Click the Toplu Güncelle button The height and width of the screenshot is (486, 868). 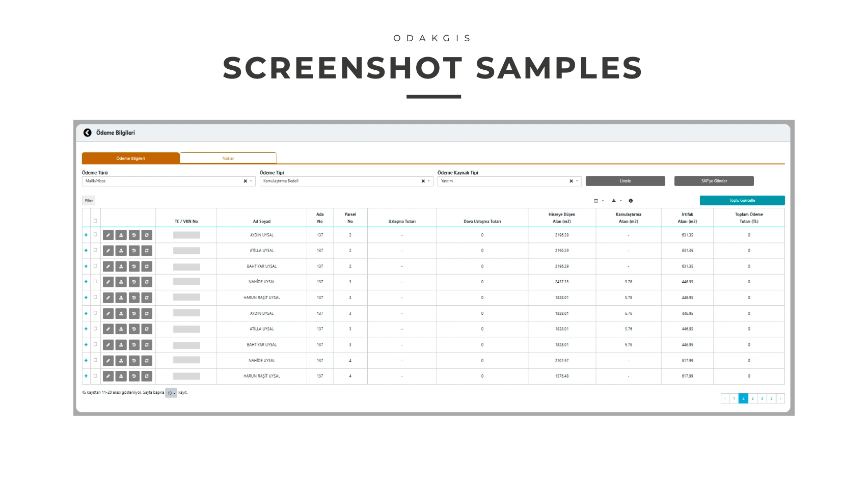[742, 201]
